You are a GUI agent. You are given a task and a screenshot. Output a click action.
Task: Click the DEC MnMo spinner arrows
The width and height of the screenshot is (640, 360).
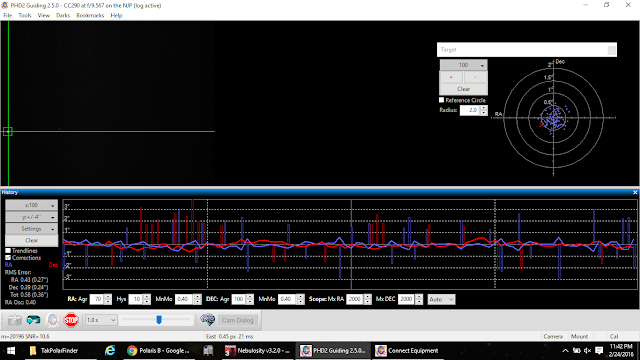pyautogui.click(x=301, y=299)
